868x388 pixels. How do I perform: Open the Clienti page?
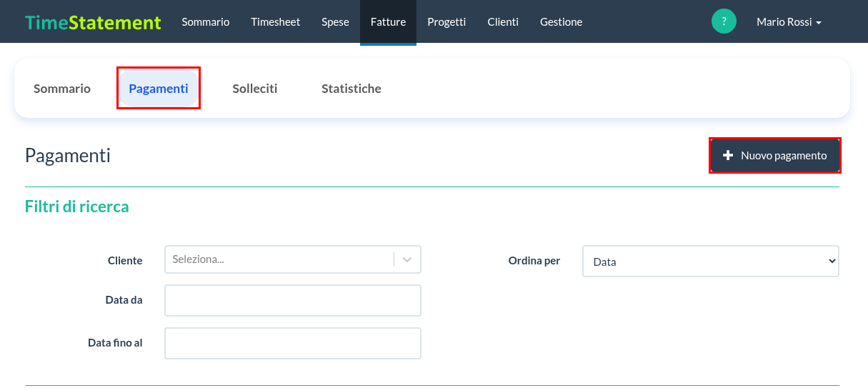coord(503,22)
